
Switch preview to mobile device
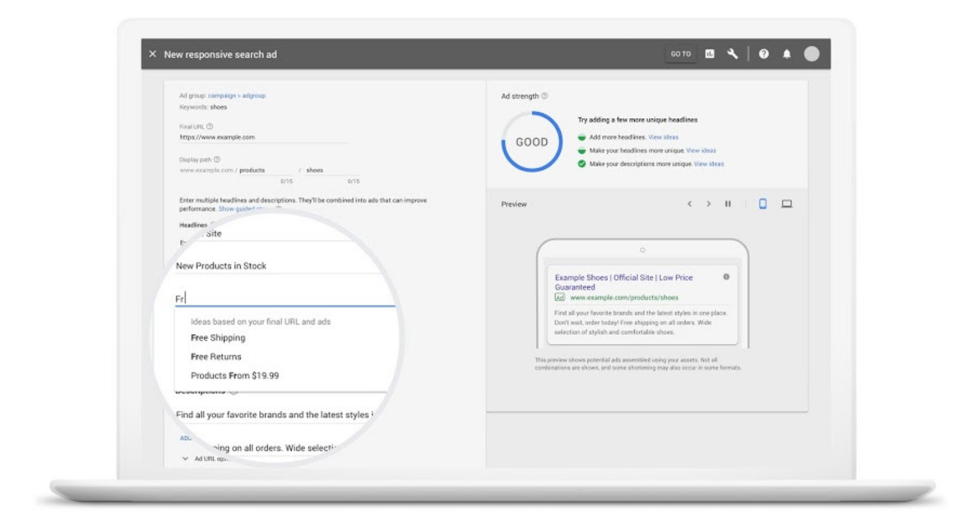(x=763, y=204)
